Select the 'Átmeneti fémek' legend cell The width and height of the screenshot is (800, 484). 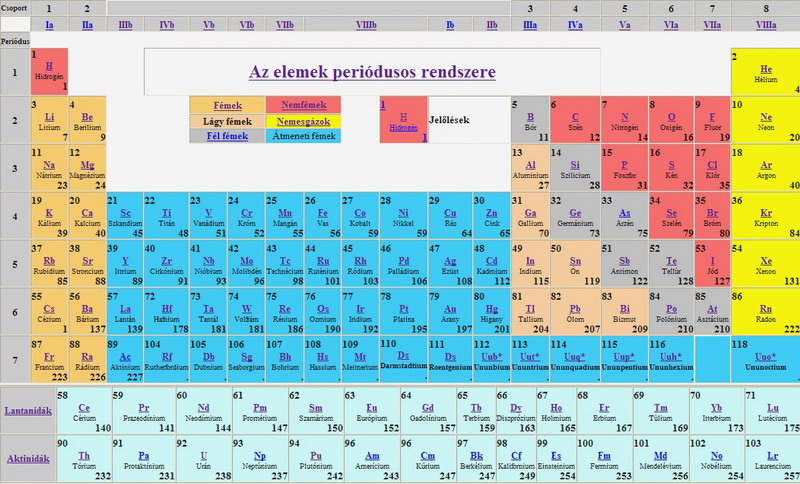304,136
